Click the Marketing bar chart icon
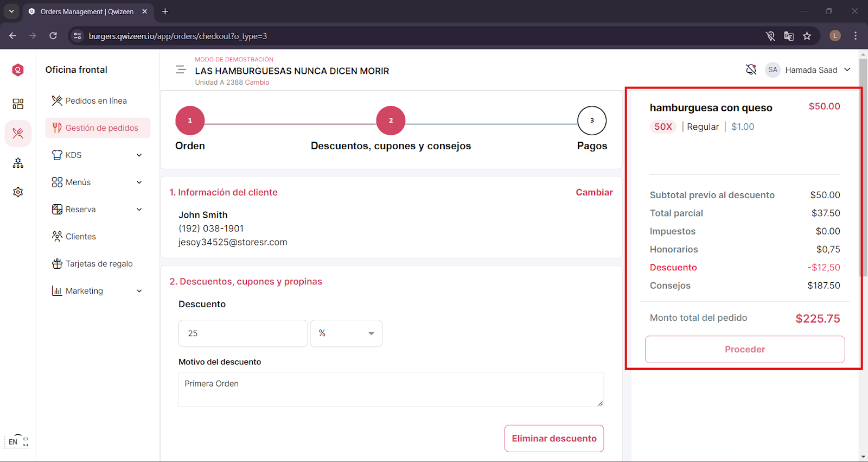The width and height of the screenshot is (868, 462). (x=57, y=291)
